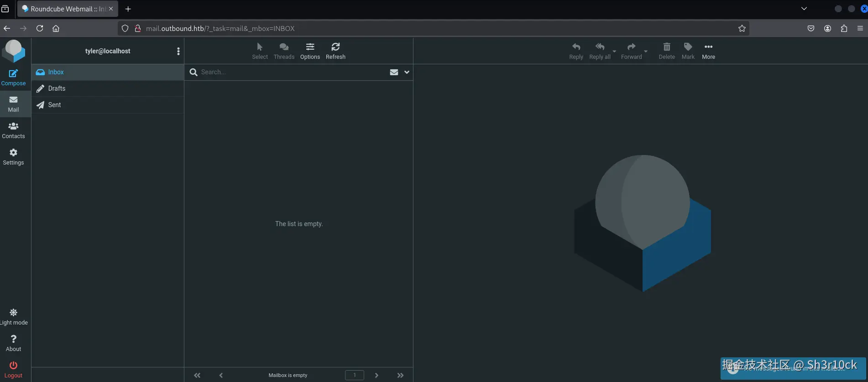
Task: Go to the next page of messages
Action: (376, 375)
